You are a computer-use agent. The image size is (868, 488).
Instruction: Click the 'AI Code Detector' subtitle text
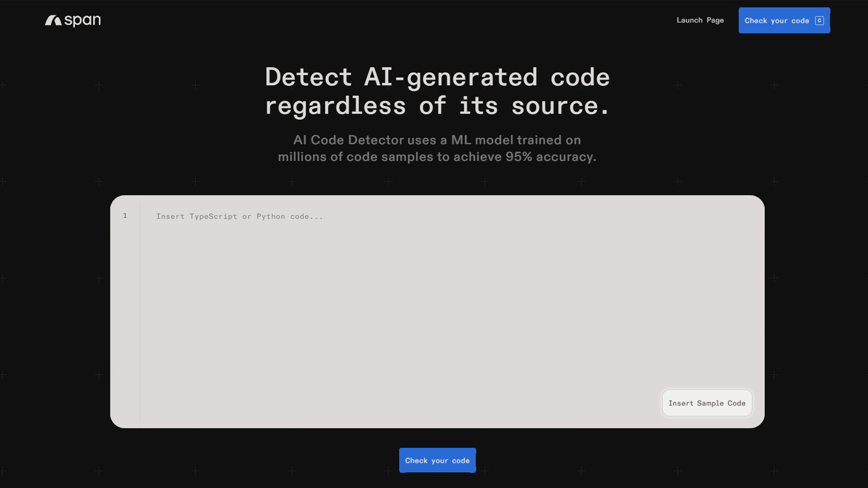[x=348, y=140]
